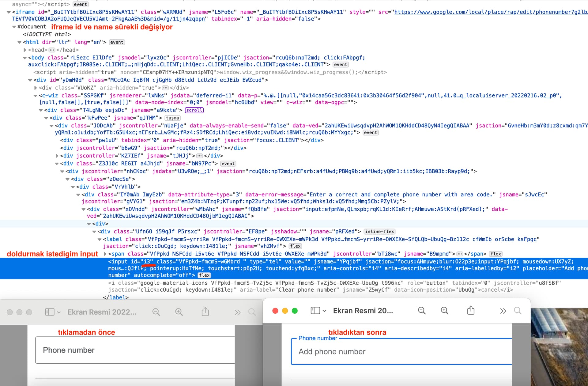The width and height of the screenshot is (588, 386).
Task: Click inline-flex badge on div pRFXed
Action: (379, 232)
